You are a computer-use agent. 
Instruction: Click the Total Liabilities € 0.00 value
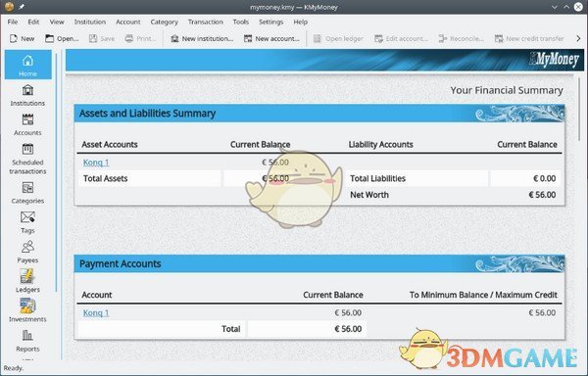545,178
